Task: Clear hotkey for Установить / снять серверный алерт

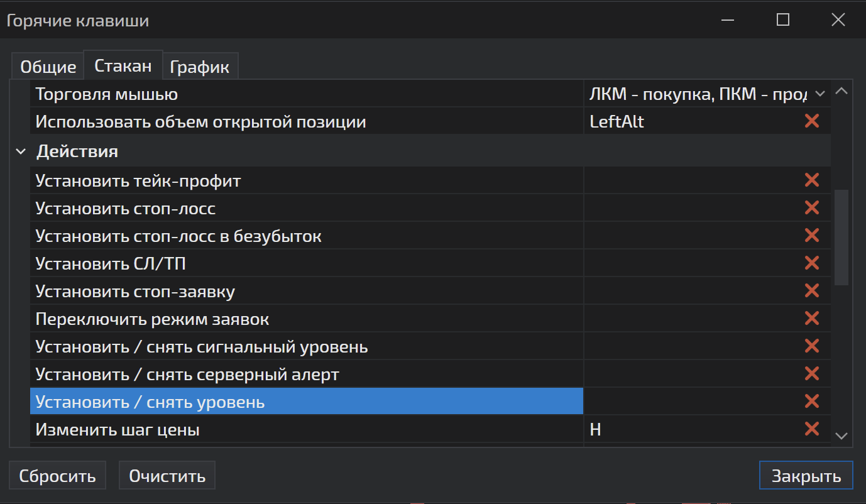Action: 811,374
